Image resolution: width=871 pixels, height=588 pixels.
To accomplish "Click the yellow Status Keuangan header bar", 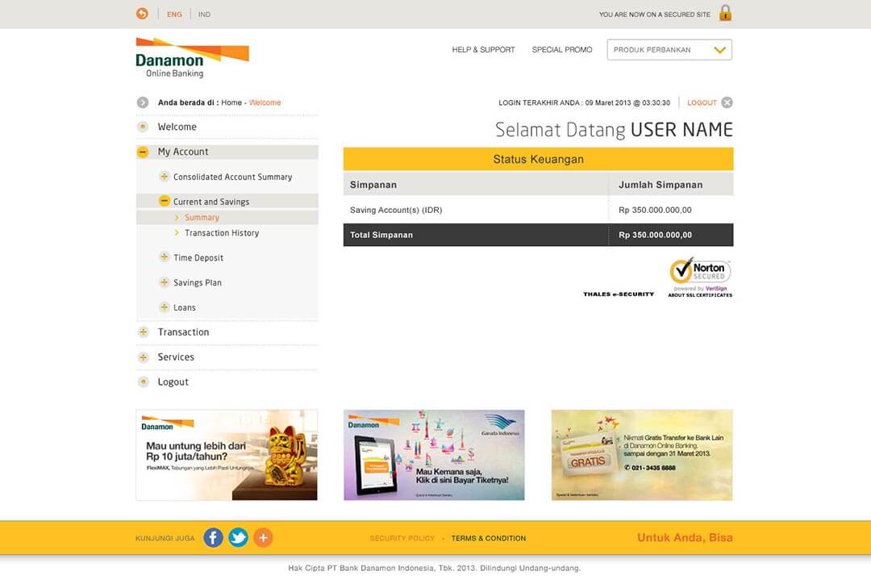I will (539, 159).
